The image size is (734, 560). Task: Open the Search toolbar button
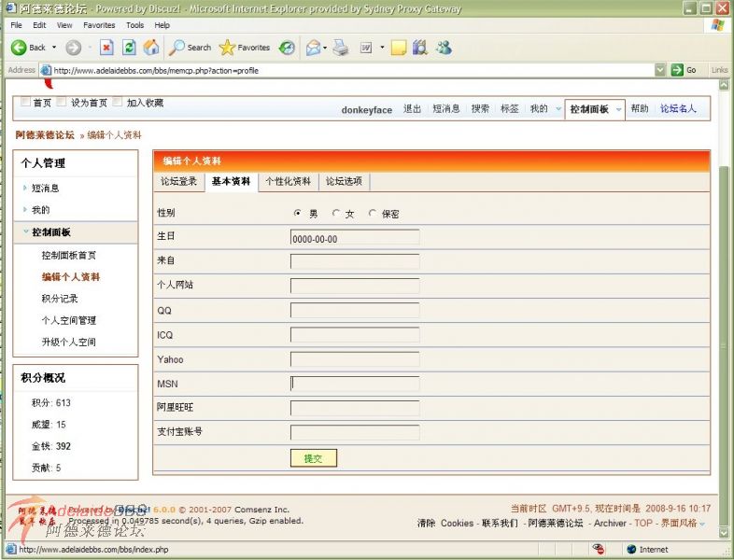[x=191, y=48]
